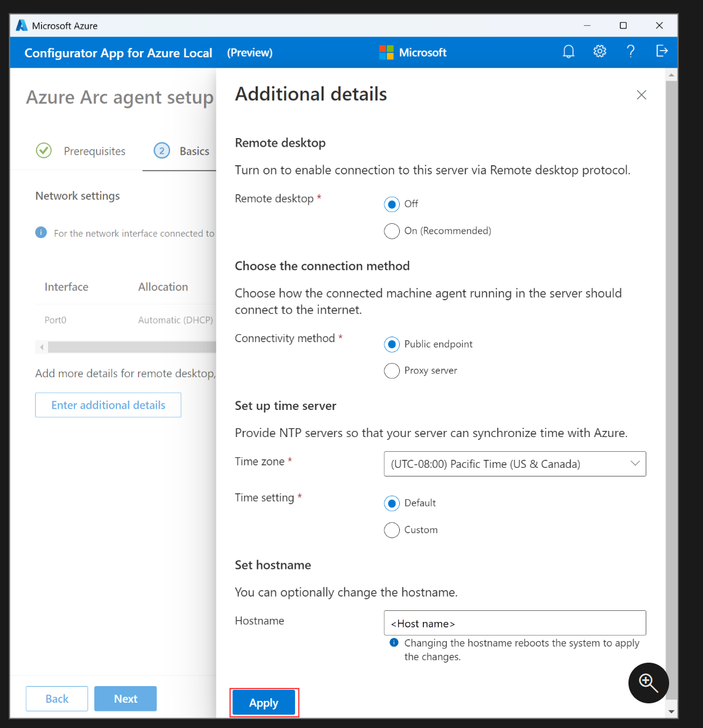Open the Time zone dropdown
This screenshot has height=728, width=703.
pyautogui.click(x=514, y=464)
